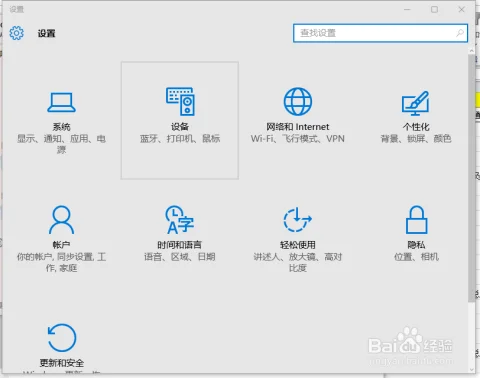Click the magnifier icon in search box
This screenshot has width=480, height=378.
click(x=460, y=33)
